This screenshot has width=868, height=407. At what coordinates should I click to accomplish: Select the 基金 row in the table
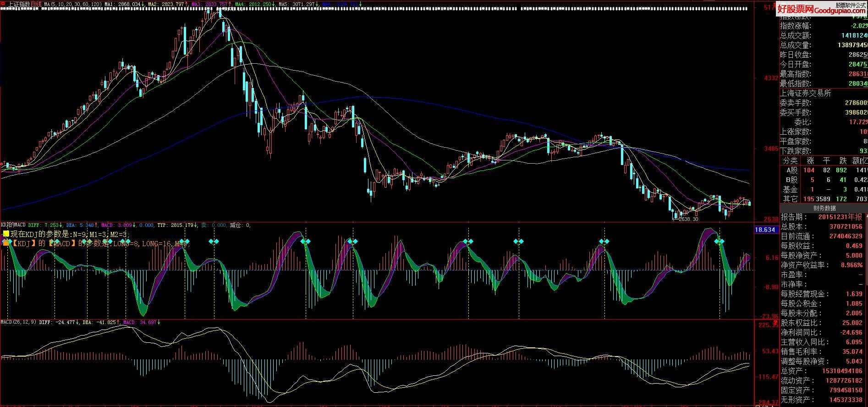(824, 189)
